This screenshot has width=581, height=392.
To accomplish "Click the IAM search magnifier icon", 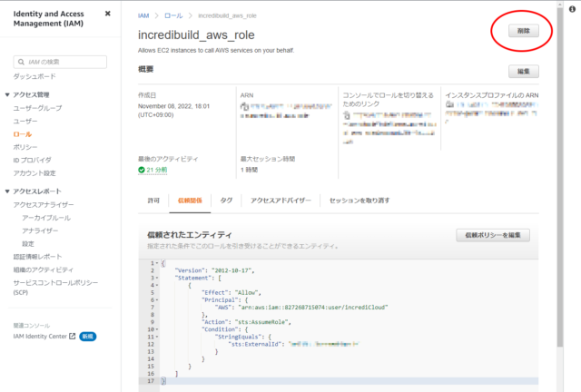I will pos(21,62).
